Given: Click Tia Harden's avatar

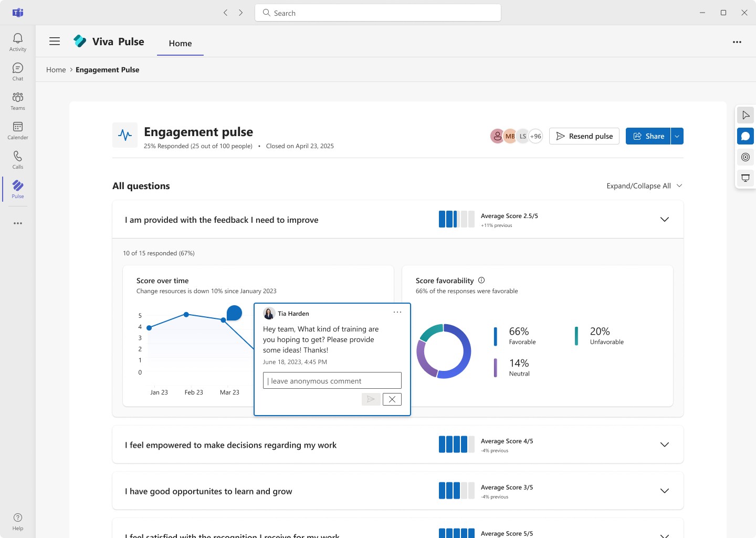Looking at the screenshot, I should [269, 313].
